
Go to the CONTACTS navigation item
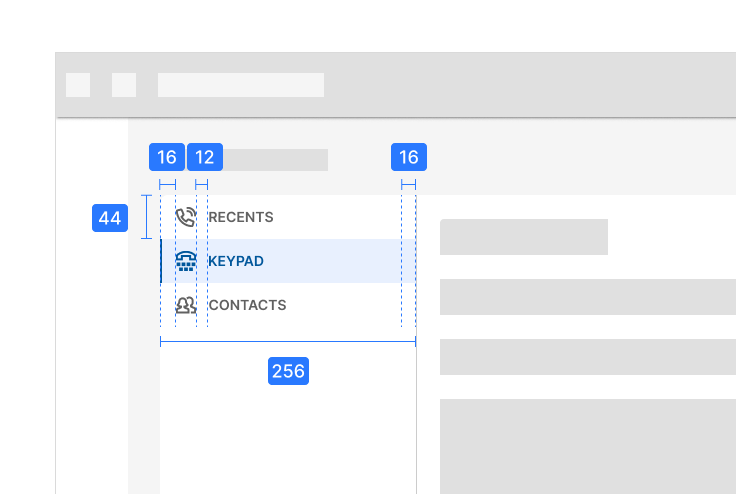pos(247,305)
